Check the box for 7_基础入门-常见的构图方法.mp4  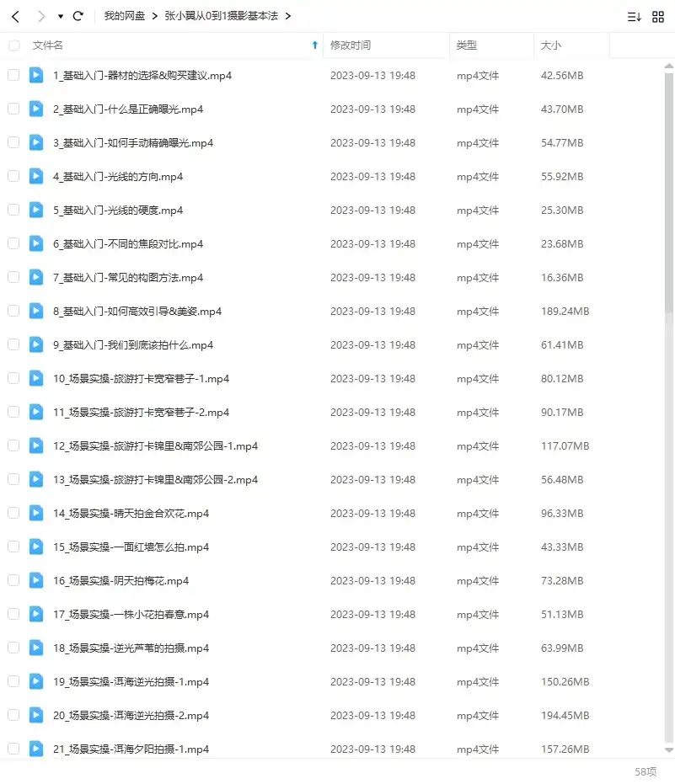pyautogui.click(x=13, y=278)
